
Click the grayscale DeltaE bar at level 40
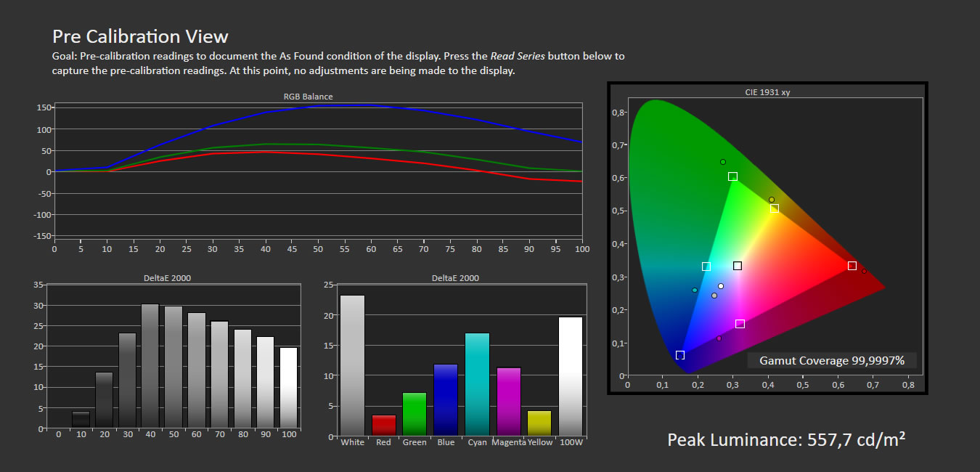150,365
